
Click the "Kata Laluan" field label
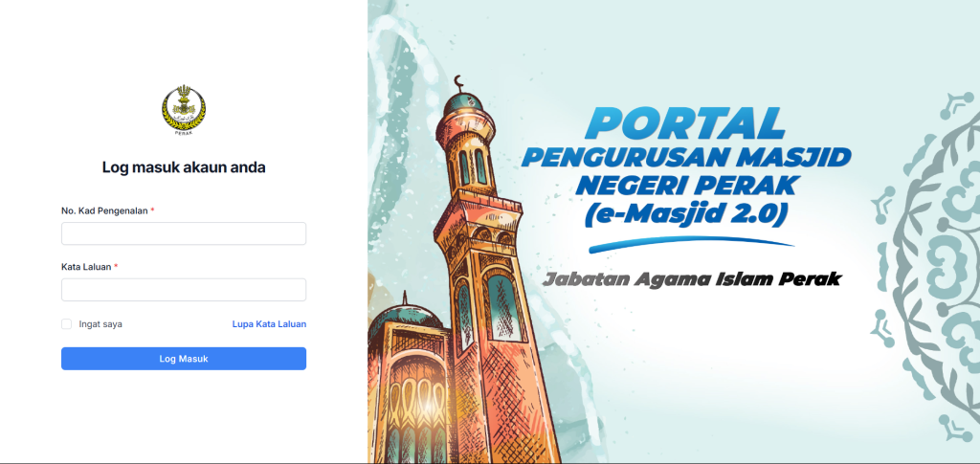86,267
